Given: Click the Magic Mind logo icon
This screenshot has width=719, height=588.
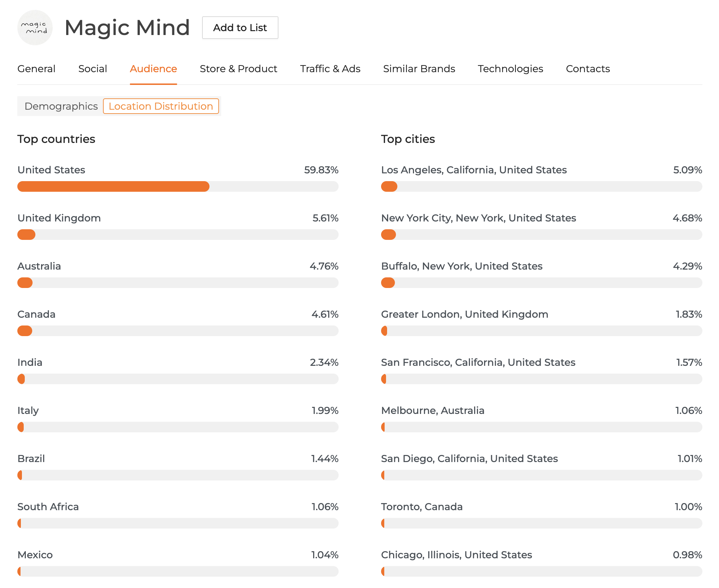Looking at the screenshot, I should tap(35, 28).
